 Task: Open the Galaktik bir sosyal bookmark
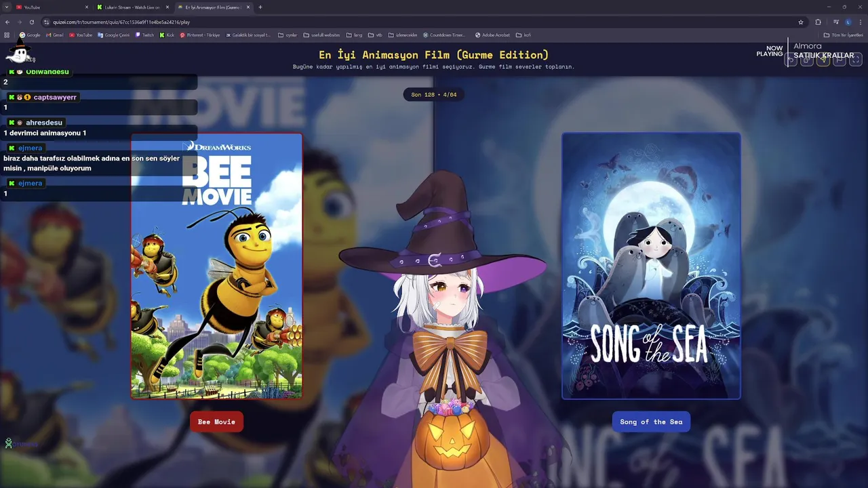click(248, 35)
